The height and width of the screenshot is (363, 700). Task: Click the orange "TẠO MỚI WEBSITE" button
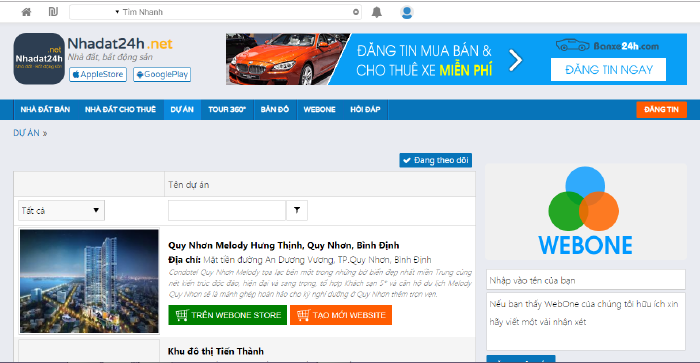341,315
